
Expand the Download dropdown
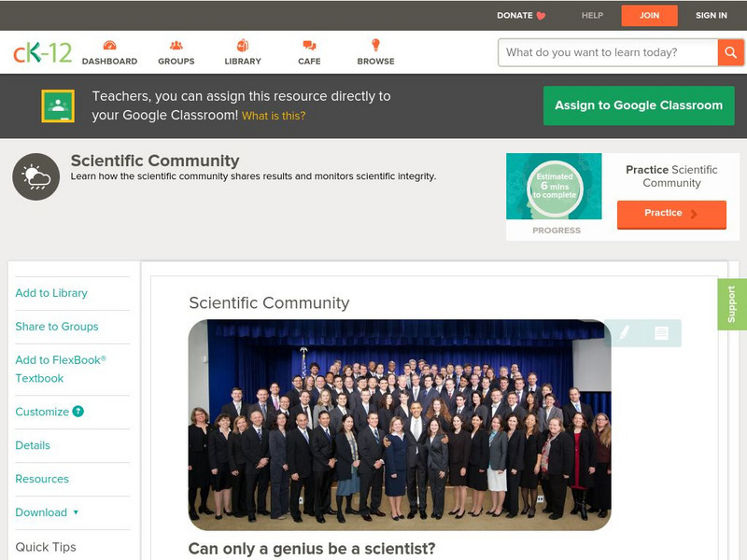point(47,512)
